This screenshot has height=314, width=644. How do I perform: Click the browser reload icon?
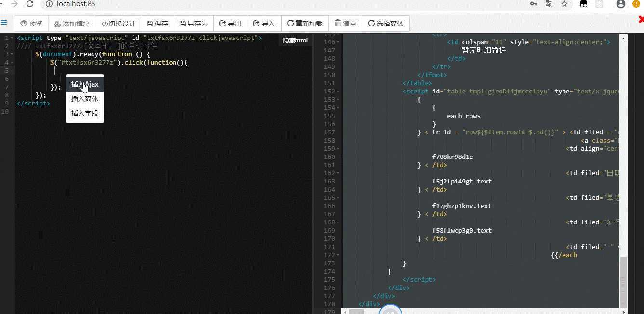coord(30,4)
